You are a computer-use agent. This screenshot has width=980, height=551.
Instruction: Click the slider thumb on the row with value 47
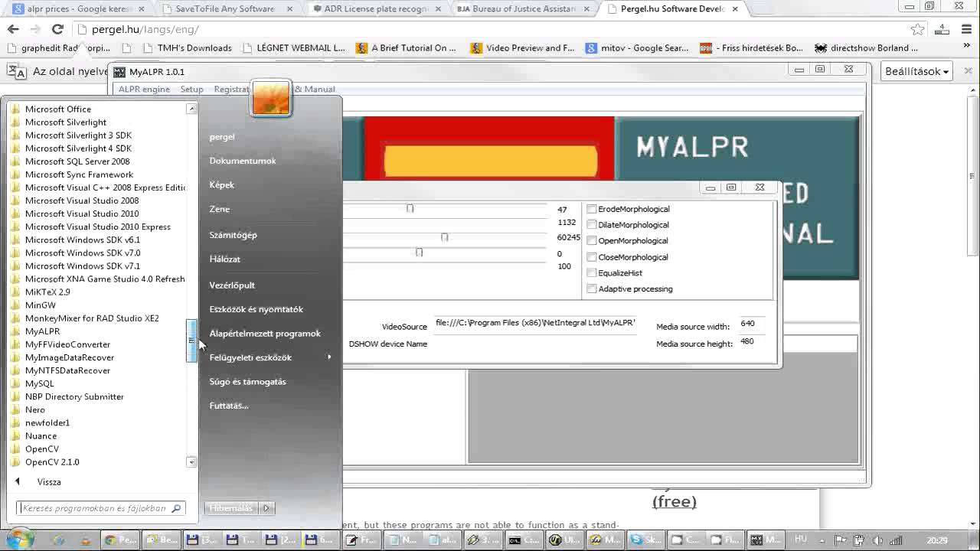[x=410, y=208]
